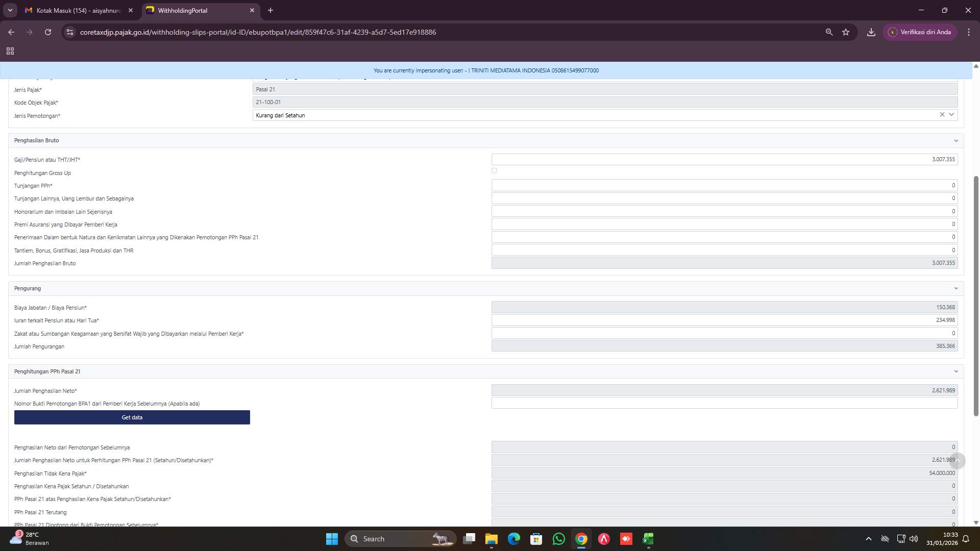The width and height of the screenshot is (980, 551).
Task: Open Chrome downloads via toolbar icon
Action: (x=871, y=32)
